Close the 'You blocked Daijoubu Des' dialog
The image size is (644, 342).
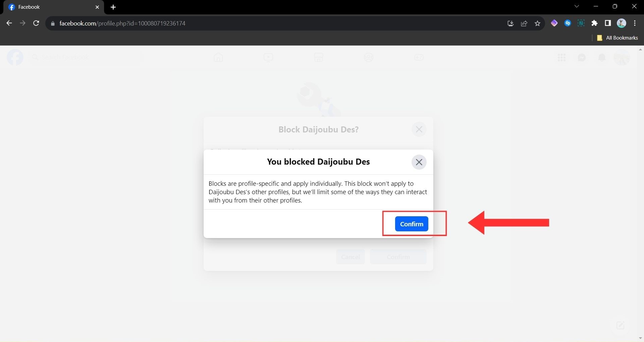[419, 162]
